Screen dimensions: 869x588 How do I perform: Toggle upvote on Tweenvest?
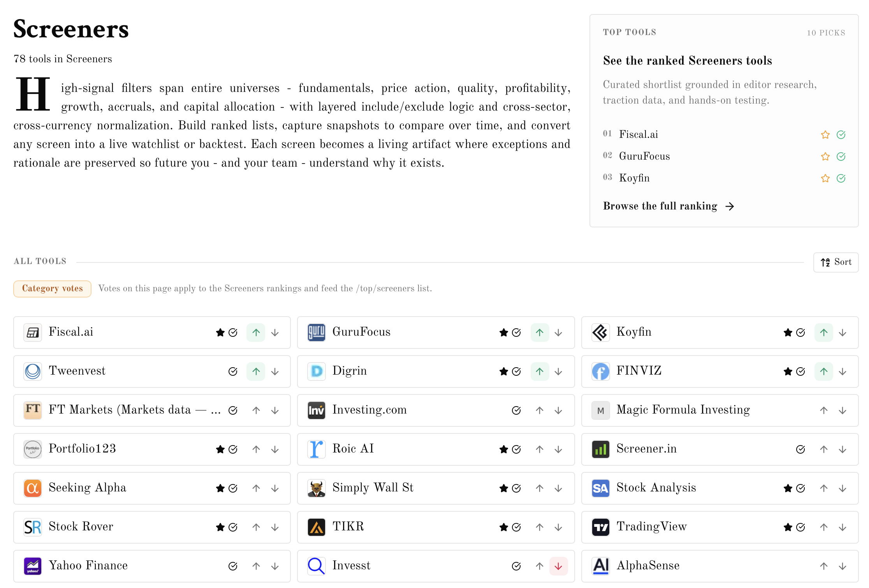pos(256,371)
